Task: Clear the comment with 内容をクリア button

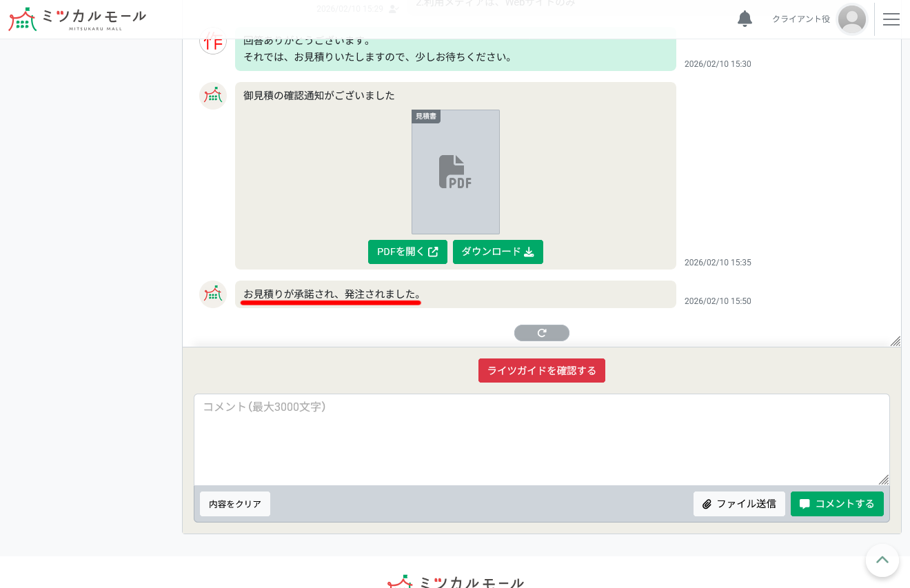Action: coord(235,504)
